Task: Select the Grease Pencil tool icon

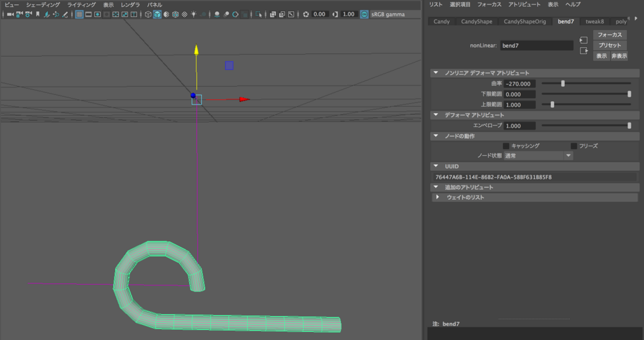Action: click(65, 14)
